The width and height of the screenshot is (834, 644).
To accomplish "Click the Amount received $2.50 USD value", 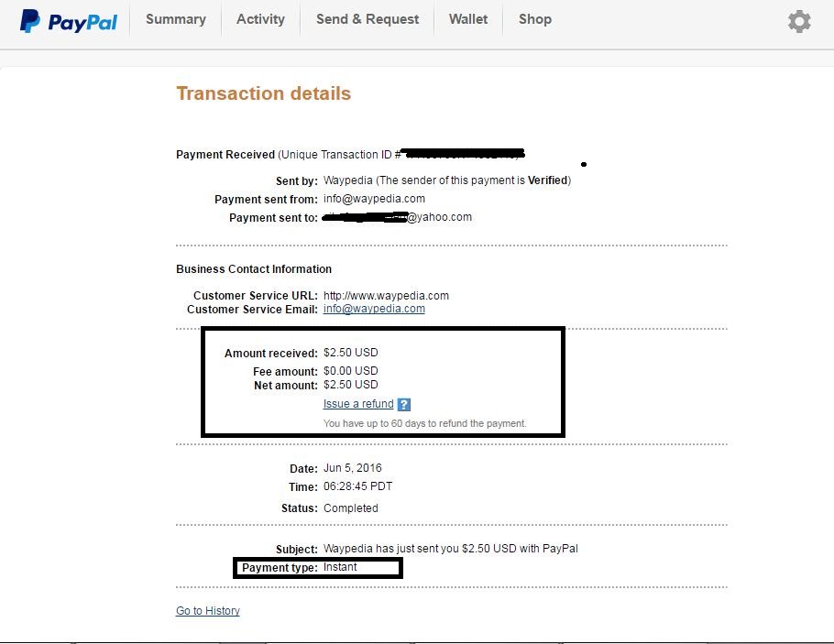I will point(350,353).
